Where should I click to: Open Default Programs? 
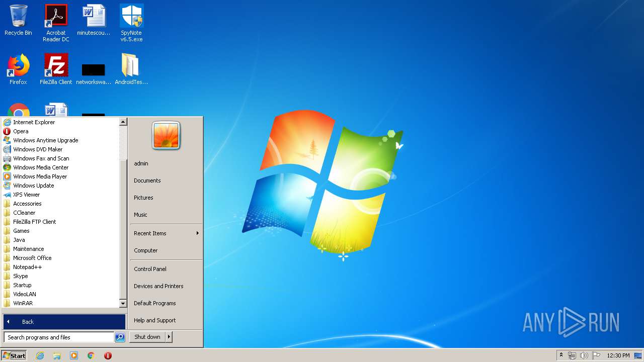[x=166, y=303]
